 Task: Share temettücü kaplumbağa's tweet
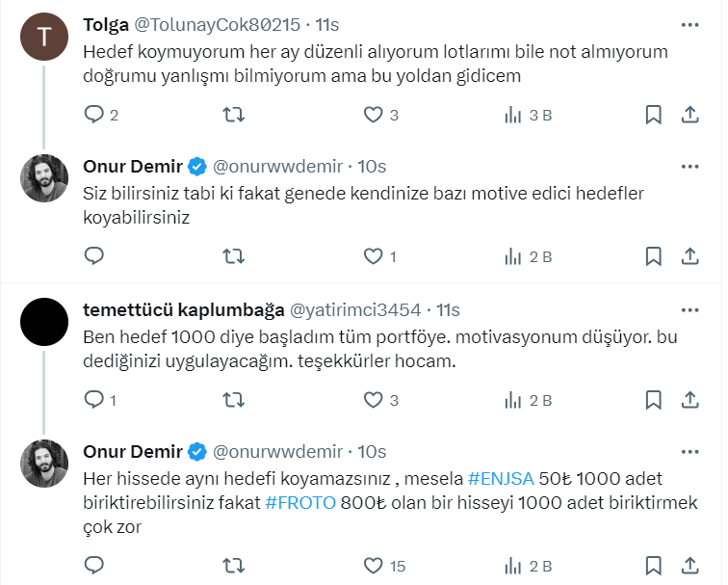pyautogui.click(x=689, y=400)
